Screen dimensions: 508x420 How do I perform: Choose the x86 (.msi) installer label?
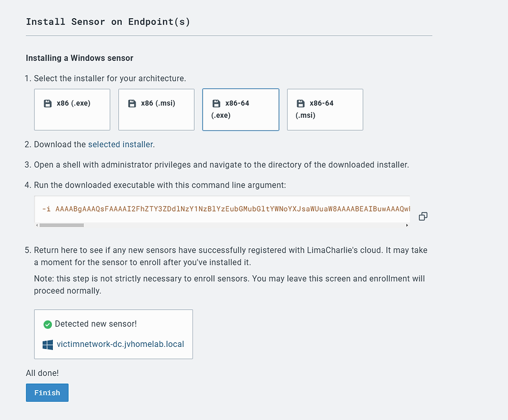158,103
